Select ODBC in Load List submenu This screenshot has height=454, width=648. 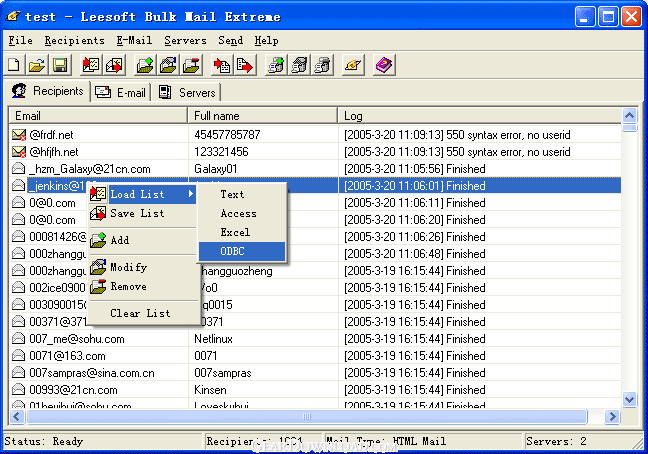(242, 251)
